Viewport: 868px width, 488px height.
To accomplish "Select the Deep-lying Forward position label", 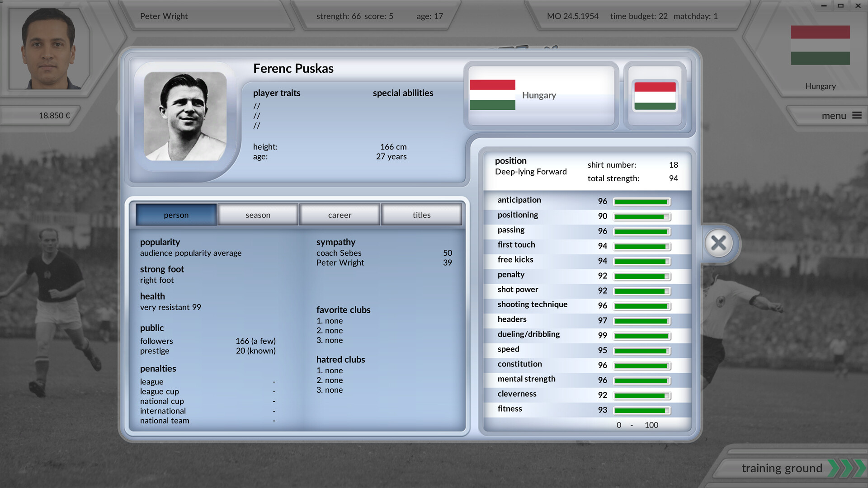I will pos(530,172).
